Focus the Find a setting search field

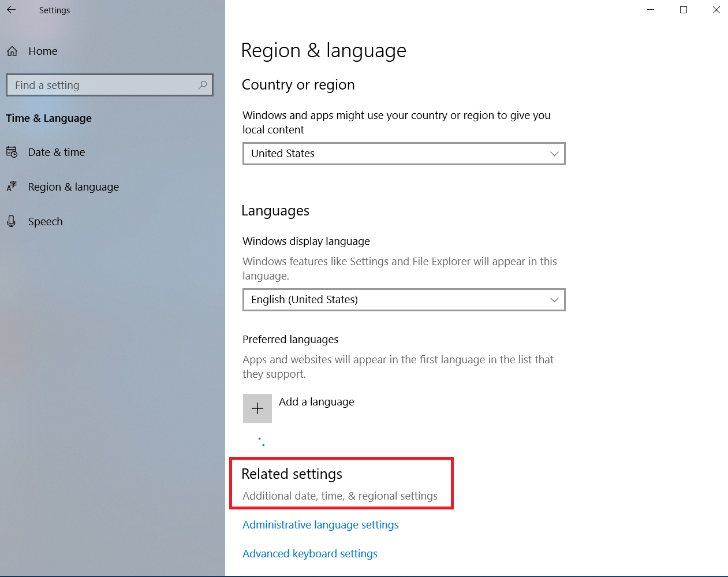pos(104,85)
